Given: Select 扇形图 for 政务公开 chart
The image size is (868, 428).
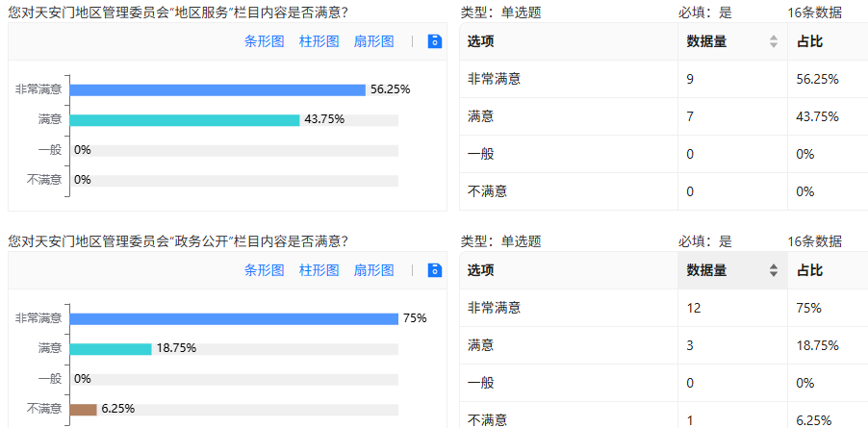Looking at the screenshot, I should click(x=373, y=270).
